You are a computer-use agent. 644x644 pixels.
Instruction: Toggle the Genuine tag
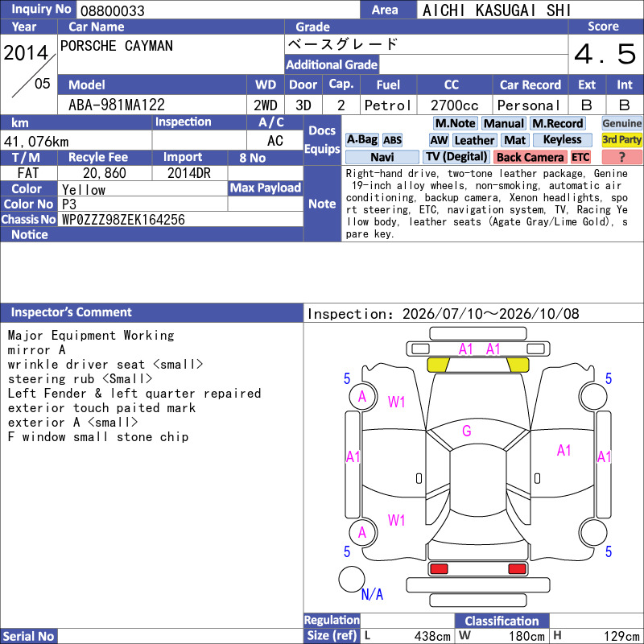pyautogui.click(x=621, y=123)
